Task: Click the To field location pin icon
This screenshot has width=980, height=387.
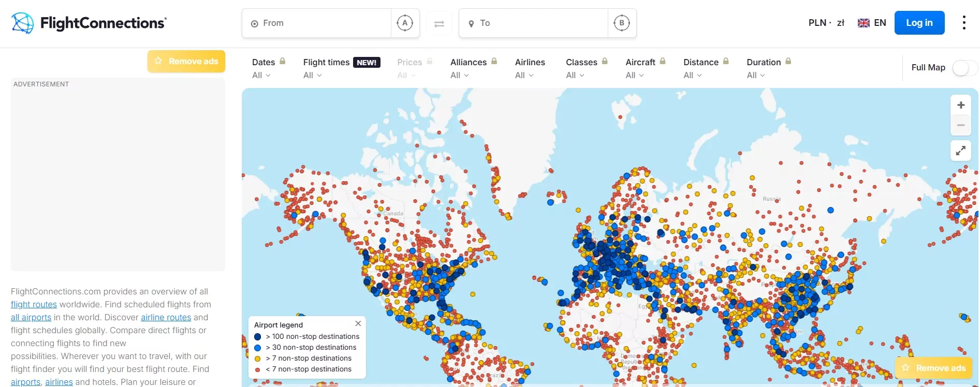Action: click(x=471, y=24)
